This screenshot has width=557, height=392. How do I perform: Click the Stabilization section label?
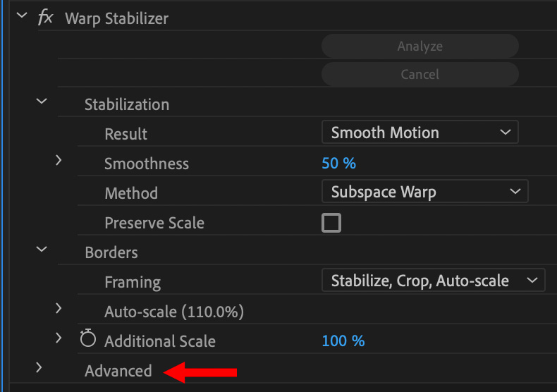coord(127,104)
